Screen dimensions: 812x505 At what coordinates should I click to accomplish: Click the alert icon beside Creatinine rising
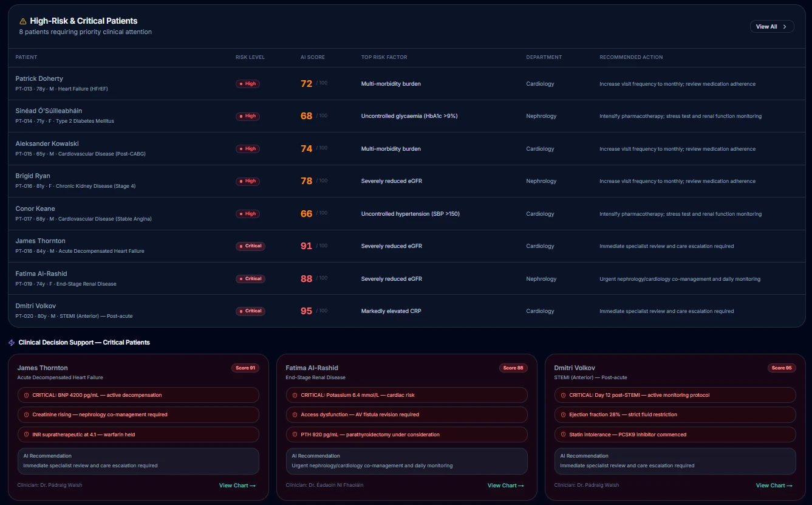click(x=26, y=414)
